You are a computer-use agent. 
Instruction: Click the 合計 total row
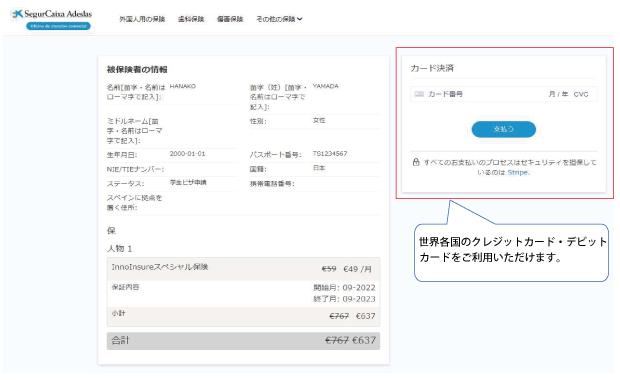coord(243,341)
